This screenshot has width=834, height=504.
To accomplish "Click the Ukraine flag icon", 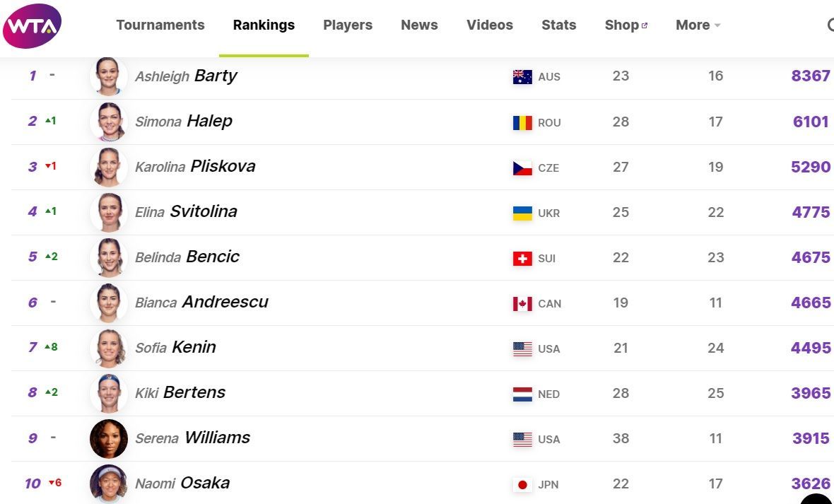I will 522,213.
